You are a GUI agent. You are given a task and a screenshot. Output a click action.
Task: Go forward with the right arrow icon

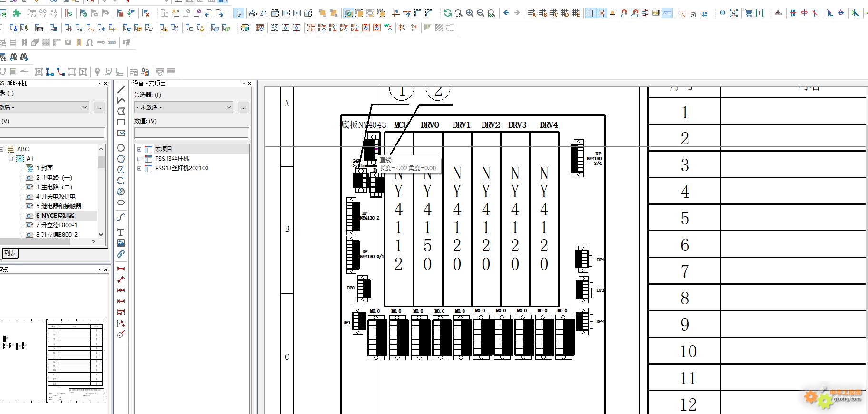(x=517, y=13)
